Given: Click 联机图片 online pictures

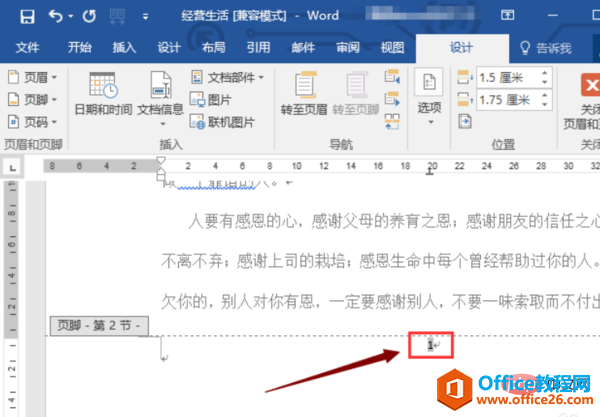Looking at the screenshot, I should pos(223,122).
